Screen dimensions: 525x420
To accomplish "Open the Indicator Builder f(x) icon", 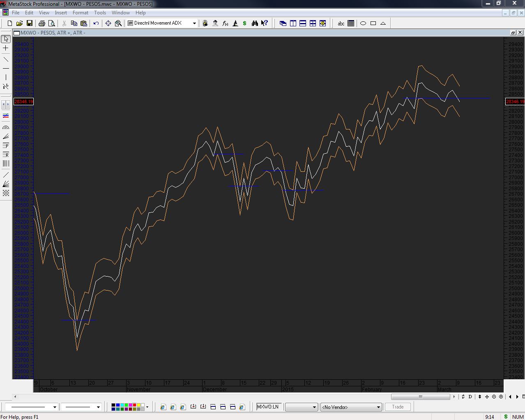I will (225, 23).
